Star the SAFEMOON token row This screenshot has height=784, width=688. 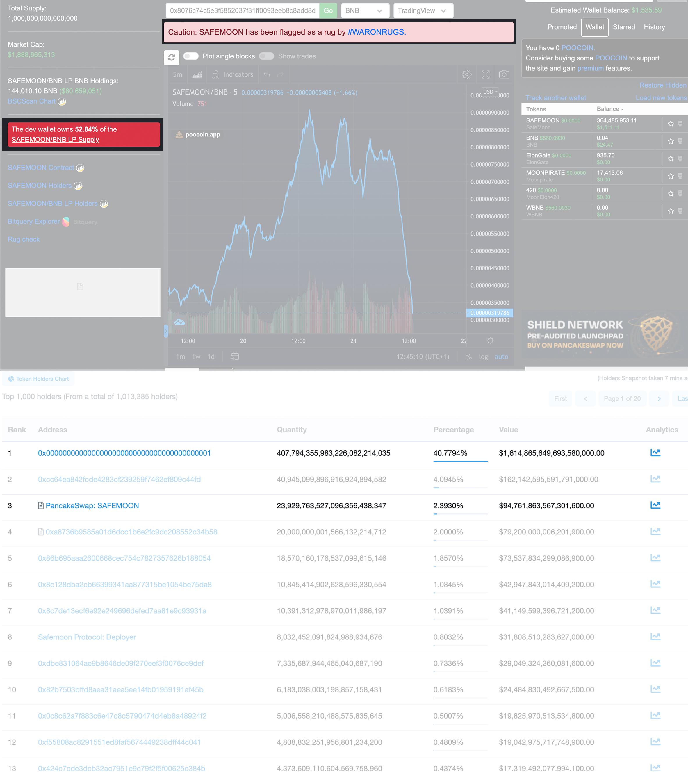tap(670, 124)
